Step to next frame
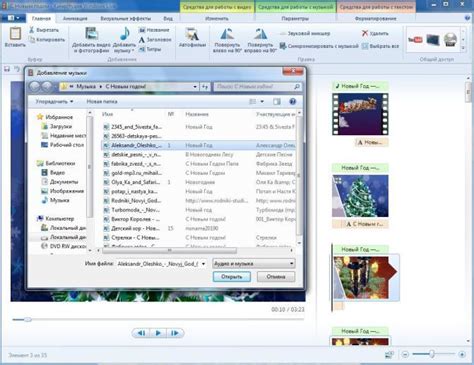The height and width of the screenshot is (365, 474). (x=175, y=333)
